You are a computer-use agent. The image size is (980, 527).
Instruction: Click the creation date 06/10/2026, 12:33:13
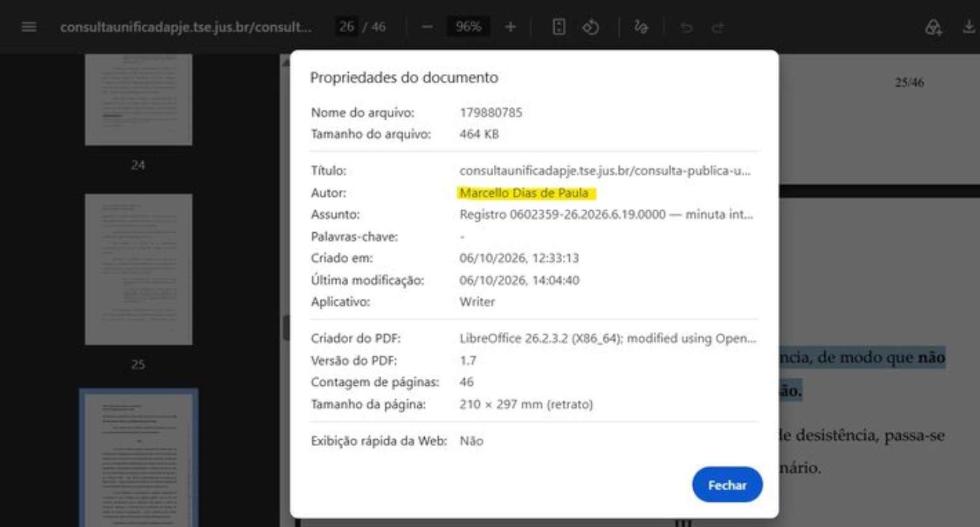point(519,258)
